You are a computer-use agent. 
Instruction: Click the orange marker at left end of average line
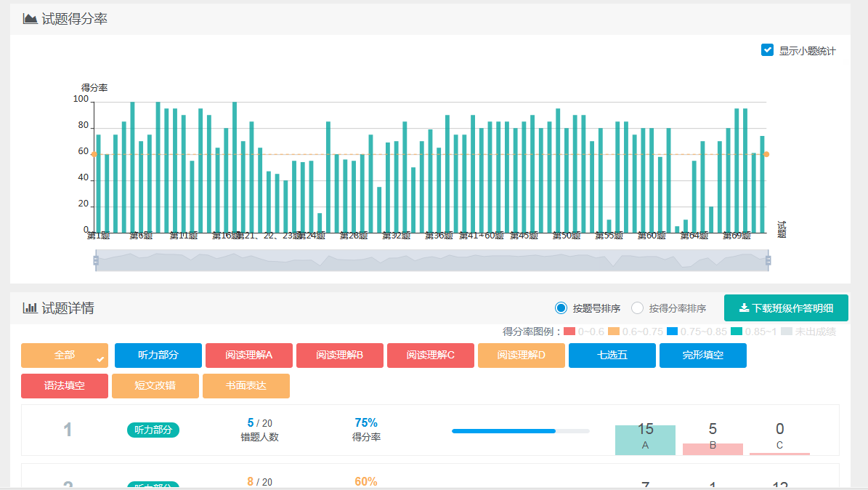tap(94, 154)
